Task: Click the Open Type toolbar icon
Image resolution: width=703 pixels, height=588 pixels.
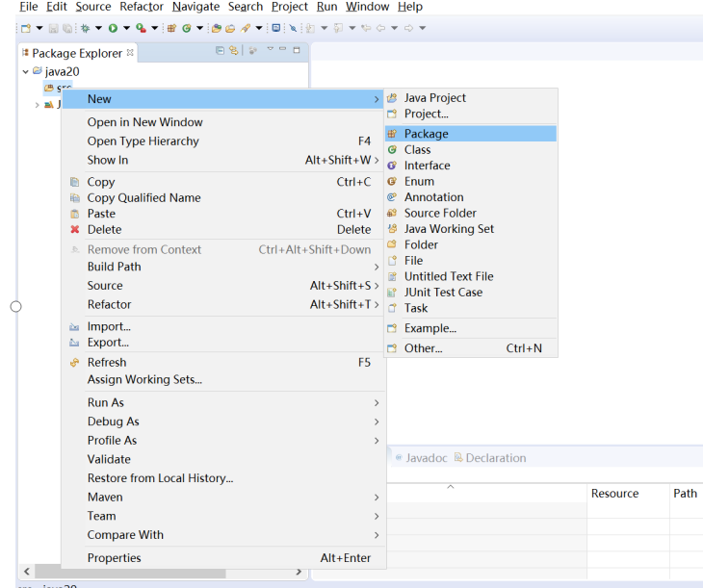Action: (217, 28)
